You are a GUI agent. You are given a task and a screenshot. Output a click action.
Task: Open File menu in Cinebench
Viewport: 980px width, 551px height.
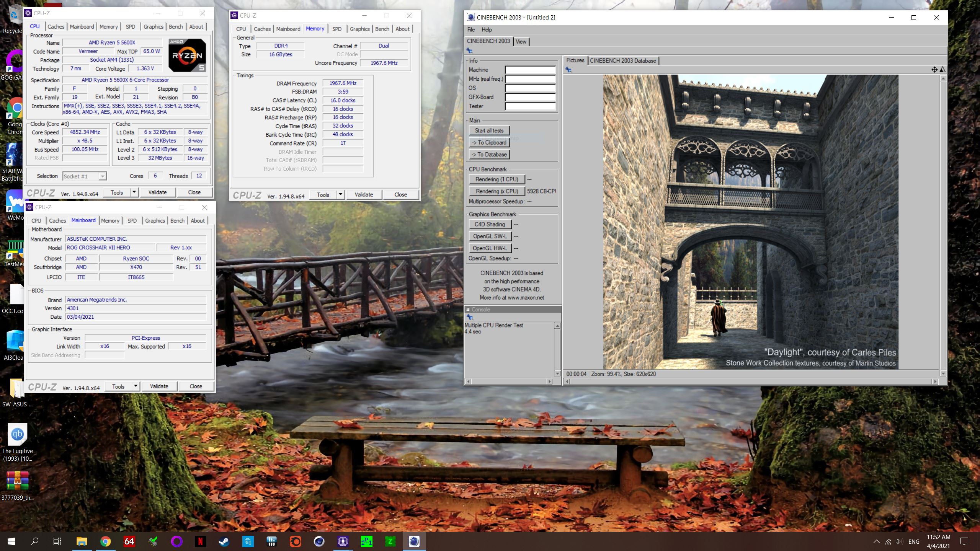click(x=471, y=29)
